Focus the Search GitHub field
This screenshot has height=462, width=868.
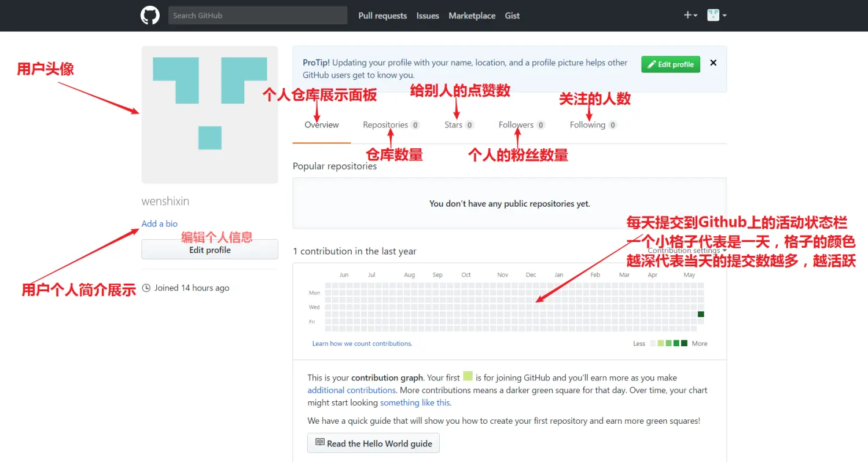258,16
